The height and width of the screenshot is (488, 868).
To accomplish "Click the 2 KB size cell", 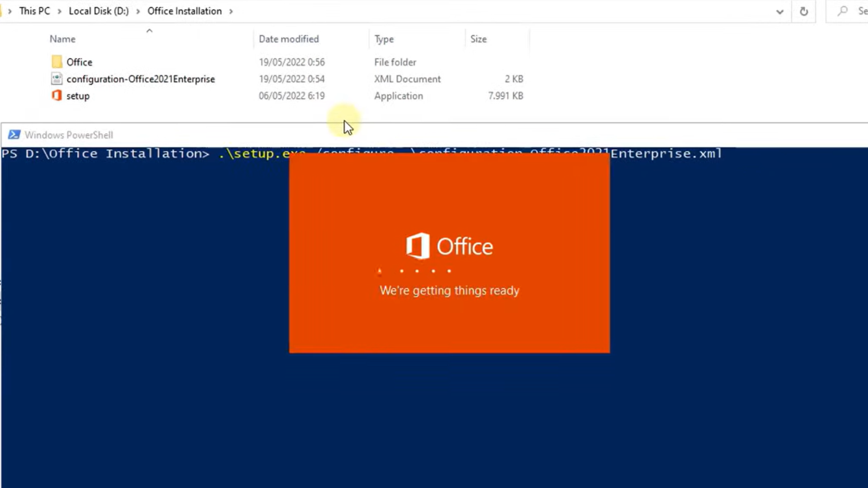I will coord(514,79).
